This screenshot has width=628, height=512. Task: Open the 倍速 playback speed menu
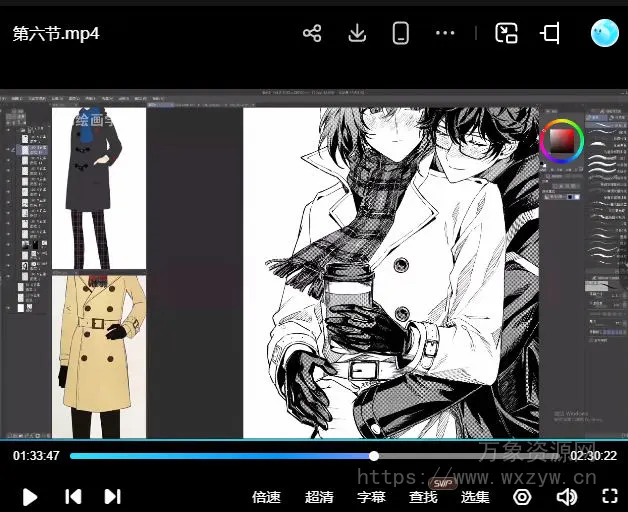[x=266, y=497]
